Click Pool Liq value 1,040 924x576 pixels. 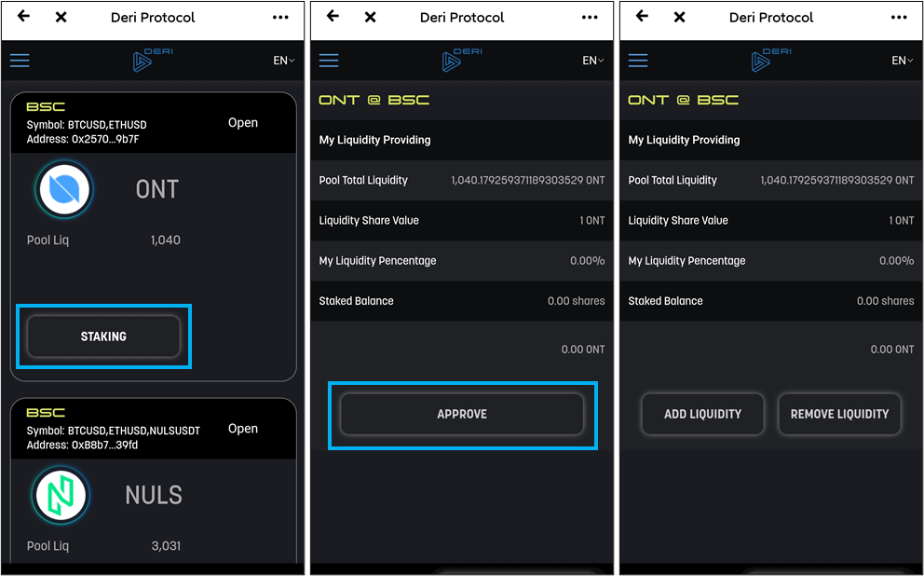(166, 240)
